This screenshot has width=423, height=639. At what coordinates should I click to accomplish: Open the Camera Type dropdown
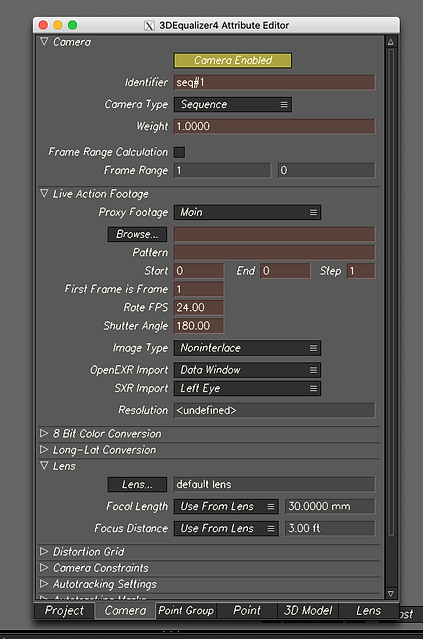click(233, 104)
